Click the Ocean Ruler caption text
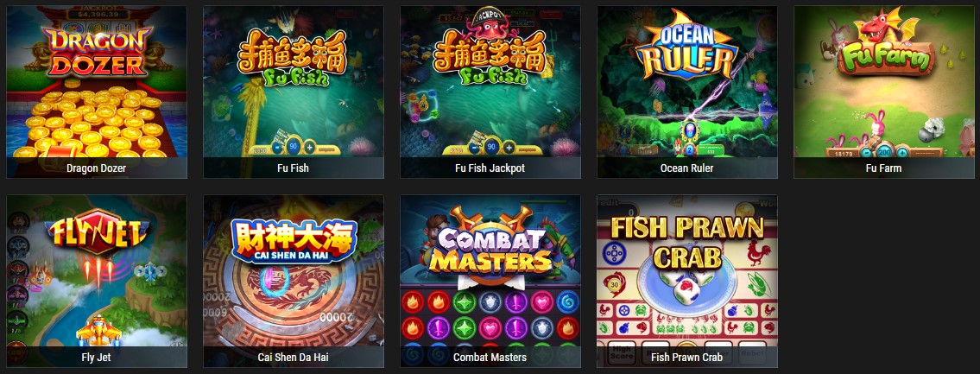 click(687, 168)
